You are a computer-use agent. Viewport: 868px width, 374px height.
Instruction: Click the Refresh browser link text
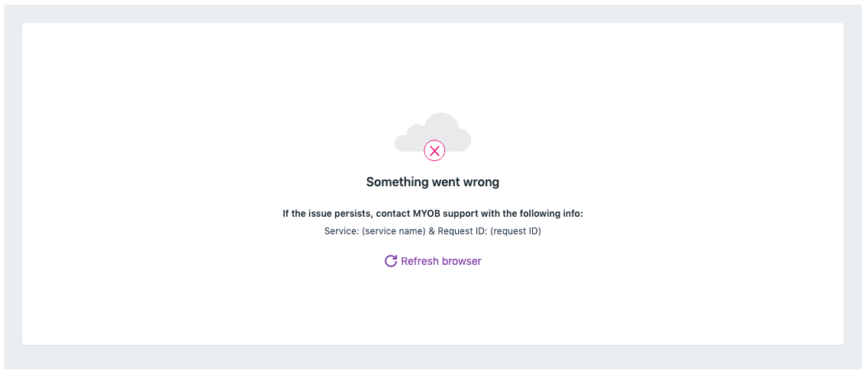coord(441,261)
